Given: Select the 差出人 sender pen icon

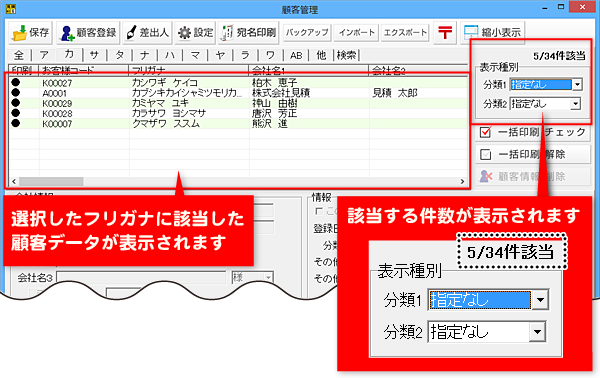Looking at the screenshot, I should click(x=132, y=33).
